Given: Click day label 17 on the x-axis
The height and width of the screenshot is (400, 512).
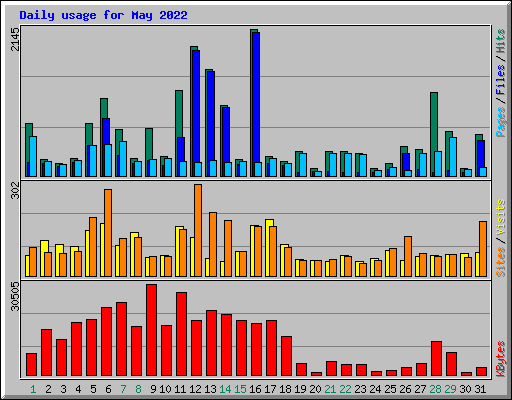Looking at the screenshot, I should 270,389.
